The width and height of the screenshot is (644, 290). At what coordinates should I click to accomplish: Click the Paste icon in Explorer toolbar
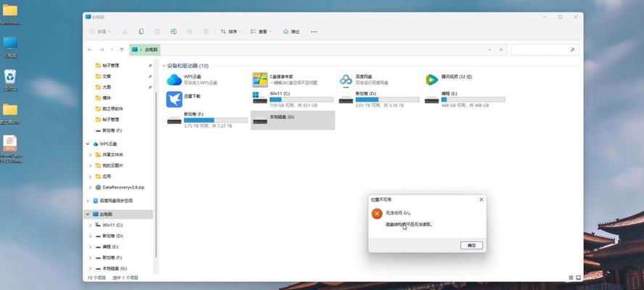coord(157,32)
